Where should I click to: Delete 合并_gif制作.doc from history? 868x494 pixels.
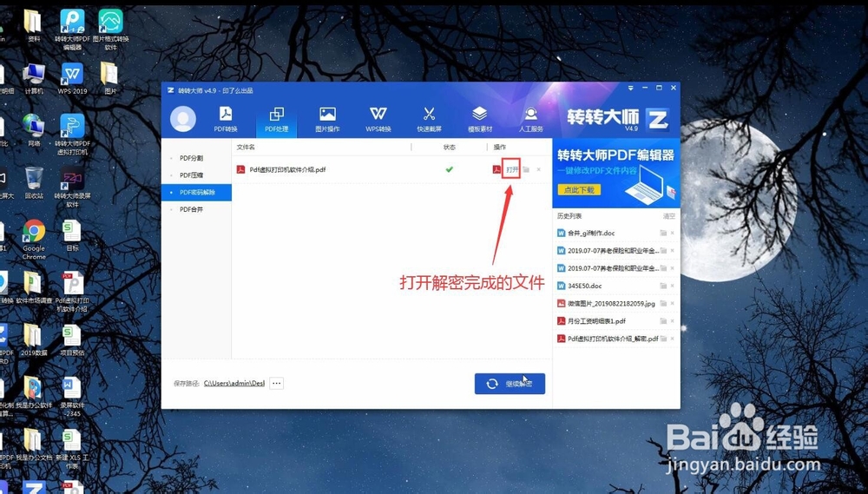click(673, 234)
